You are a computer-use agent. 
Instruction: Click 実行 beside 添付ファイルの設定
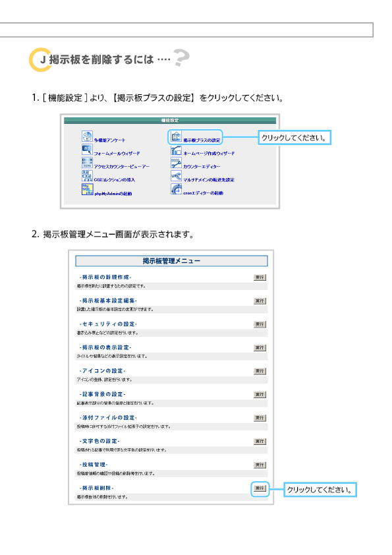click(x=260, y=418)
